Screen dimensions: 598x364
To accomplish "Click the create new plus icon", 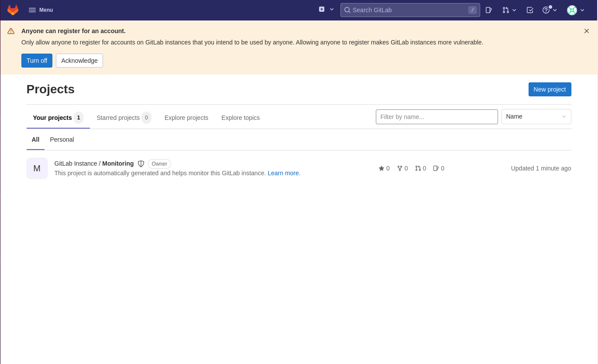I will click(322, 9).
